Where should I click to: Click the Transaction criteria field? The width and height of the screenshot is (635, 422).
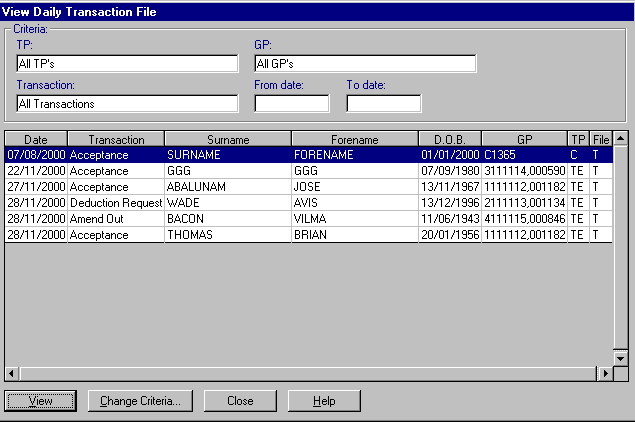127,103
